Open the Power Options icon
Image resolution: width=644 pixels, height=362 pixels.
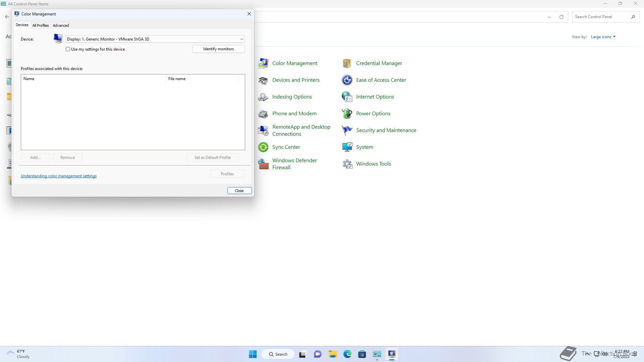point(347,114)
